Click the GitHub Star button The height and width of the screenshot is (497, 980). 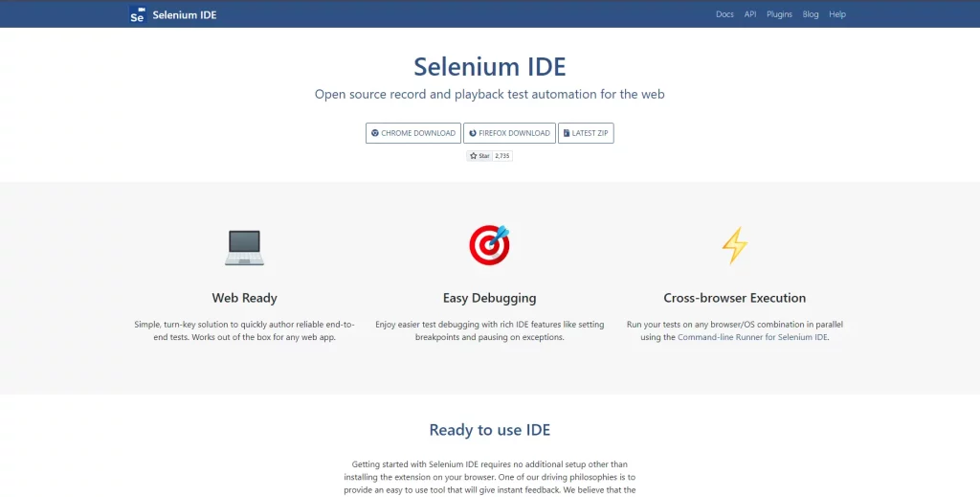(x=479, y=156)
